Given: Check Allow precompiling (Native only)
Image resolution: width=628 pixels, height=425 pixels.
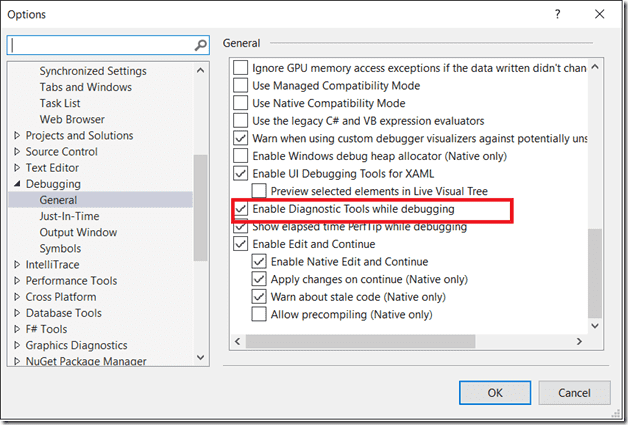Looking at the screenshot, I should pos(258,314).
